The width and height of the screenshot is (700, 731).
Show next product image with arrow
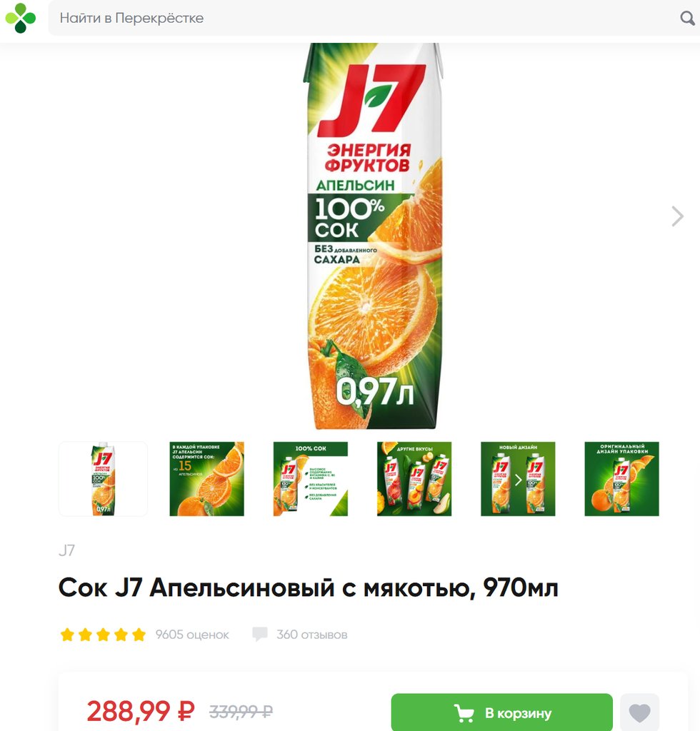(677, 216)
